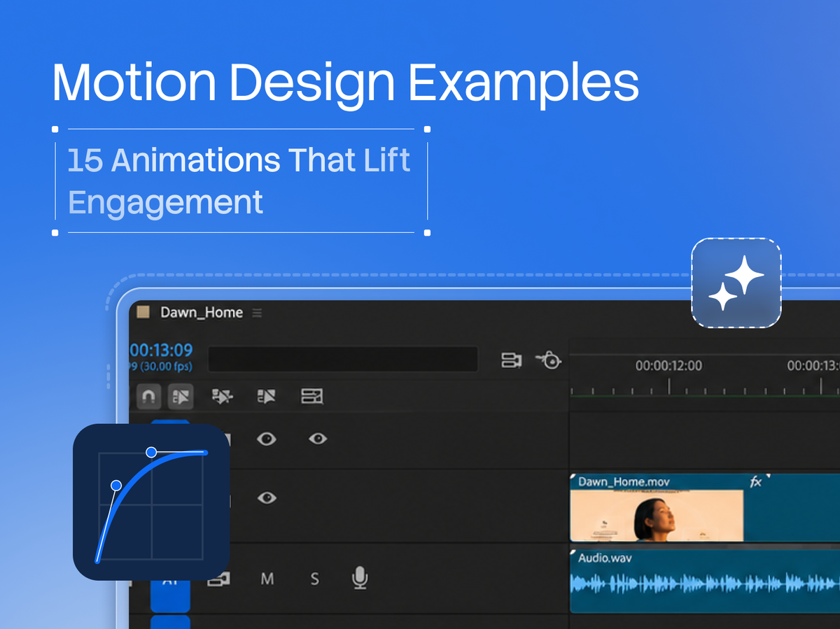The image size is (840, 629).
Task: Click the fx badge on Dawn_Home.mov
Action: pos(756,481)
